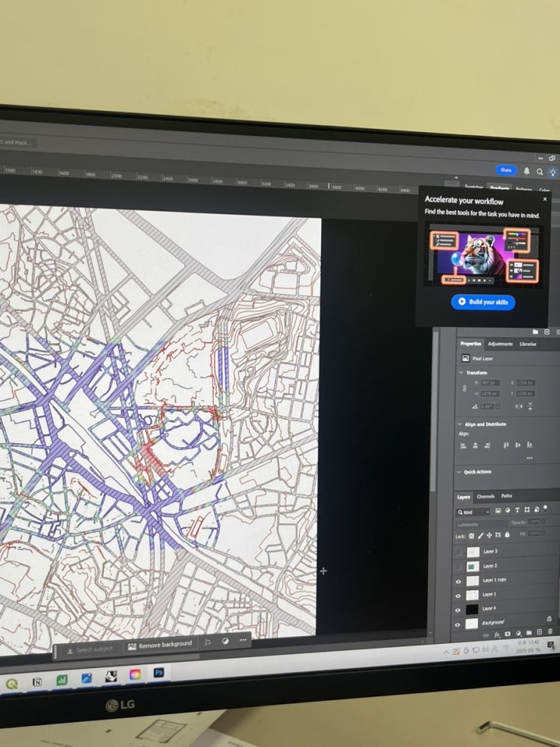Click the Flip horizontal icon

click(519, 406)
